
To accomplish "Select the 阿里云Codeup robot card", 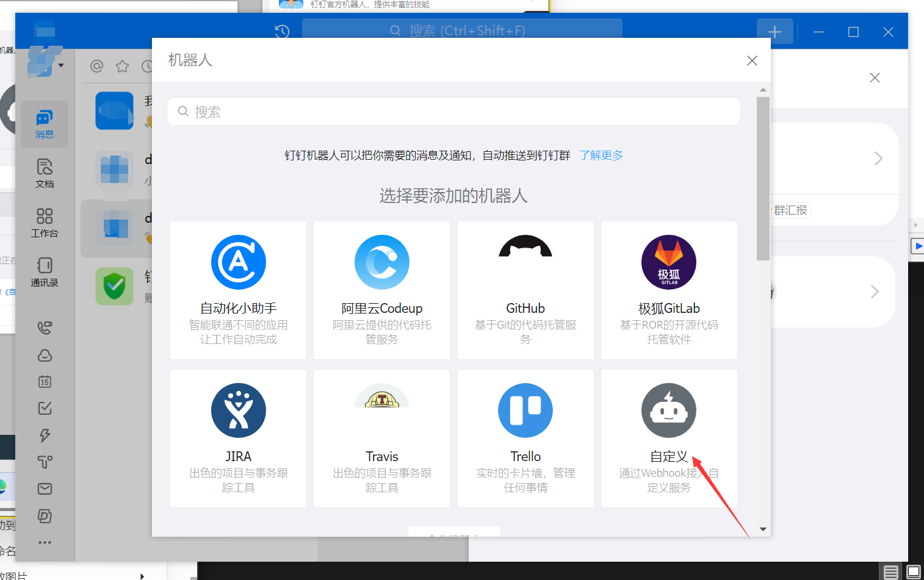I will click(x=381, y=290).
